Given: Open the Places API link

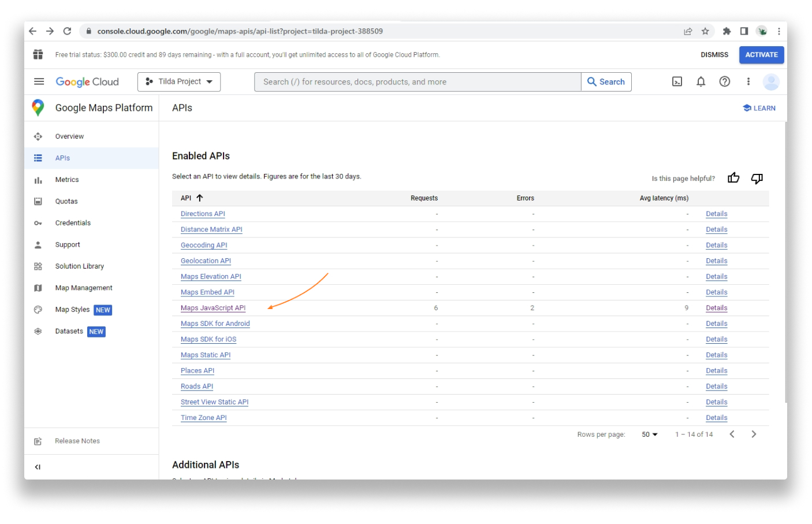Looking at the screenshot, I should coord(198,371).
